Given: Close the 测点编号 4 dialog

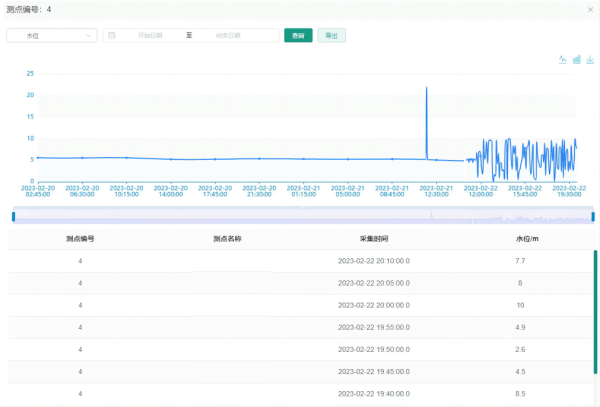Looking at the screenshot, I should tap(590, 10).
